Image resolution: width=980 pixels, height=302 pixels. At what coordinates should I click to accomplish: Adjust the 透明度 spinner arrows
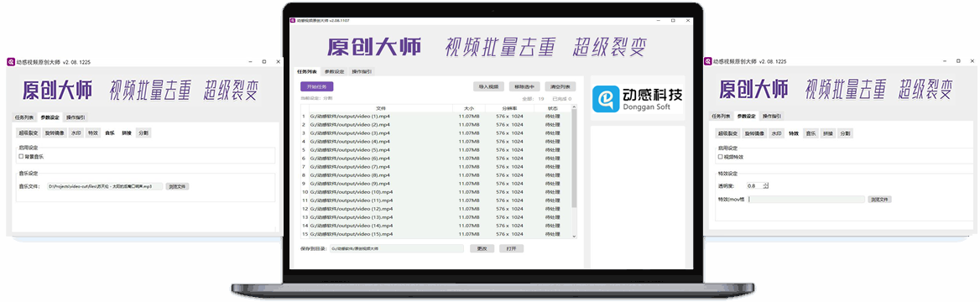point(765,185)
